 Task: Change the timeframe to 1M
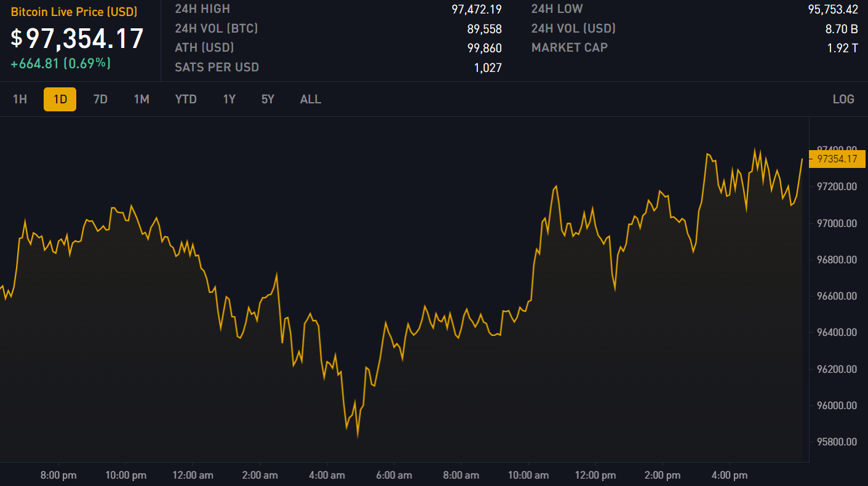141,99
